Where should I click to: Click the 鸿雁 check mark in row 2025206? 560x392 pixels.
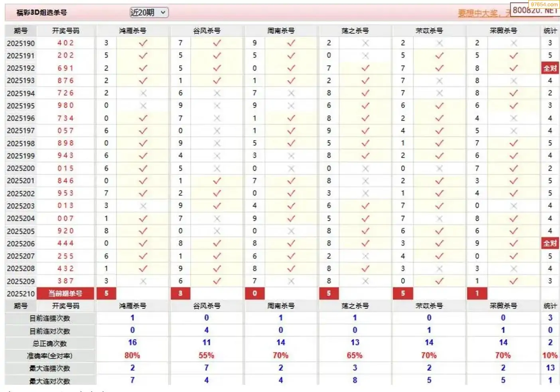143,243
